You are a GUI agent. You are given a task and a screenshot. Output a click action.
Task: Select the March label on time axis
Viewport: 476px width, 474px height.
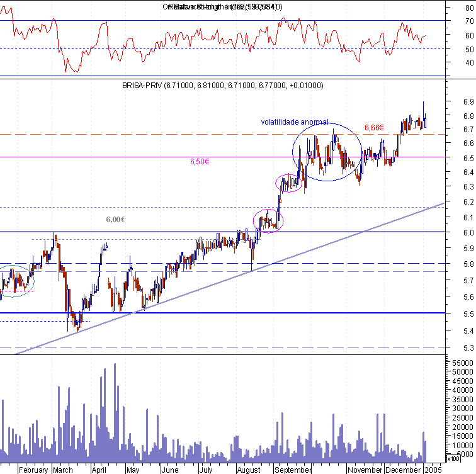pos(63,470)
